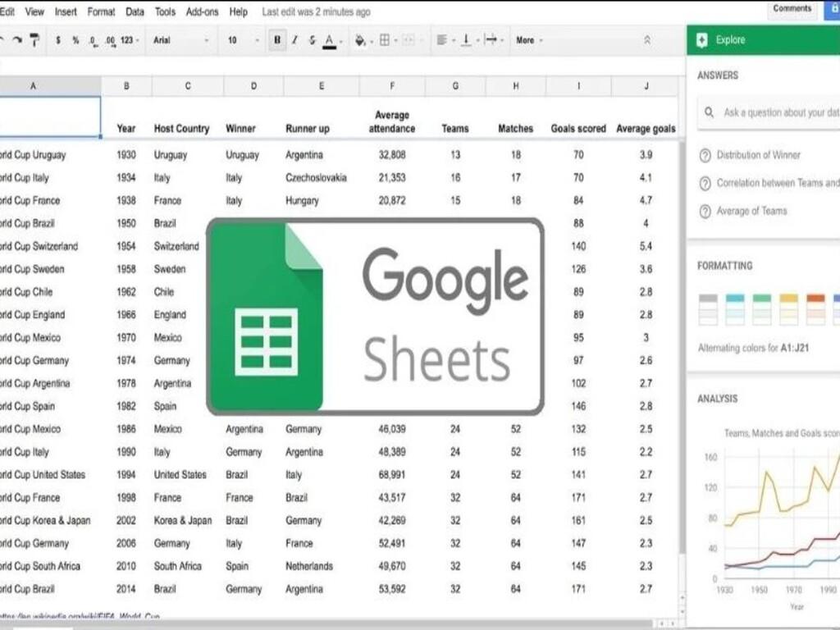This screenshot has height=630, width=840.
Task: Format selection as percent
Action: (75, 39)
